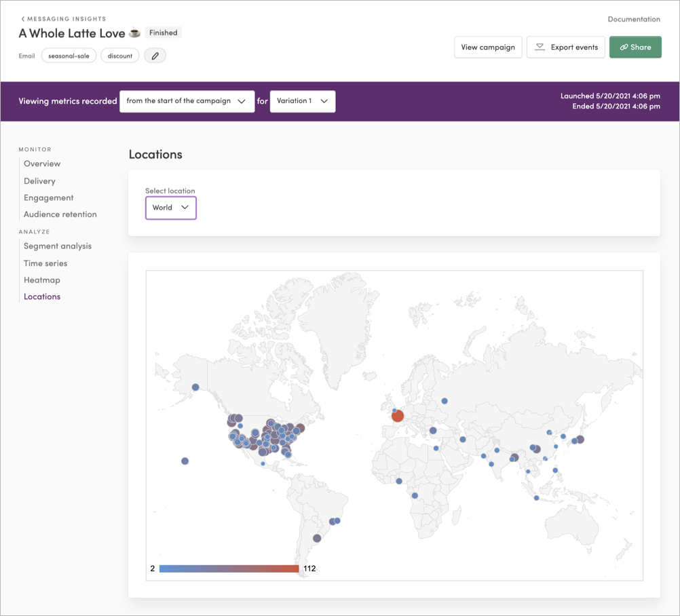
Task: Select Engagement in the Monitor sidebar
Action: click(x=48, y=197)
